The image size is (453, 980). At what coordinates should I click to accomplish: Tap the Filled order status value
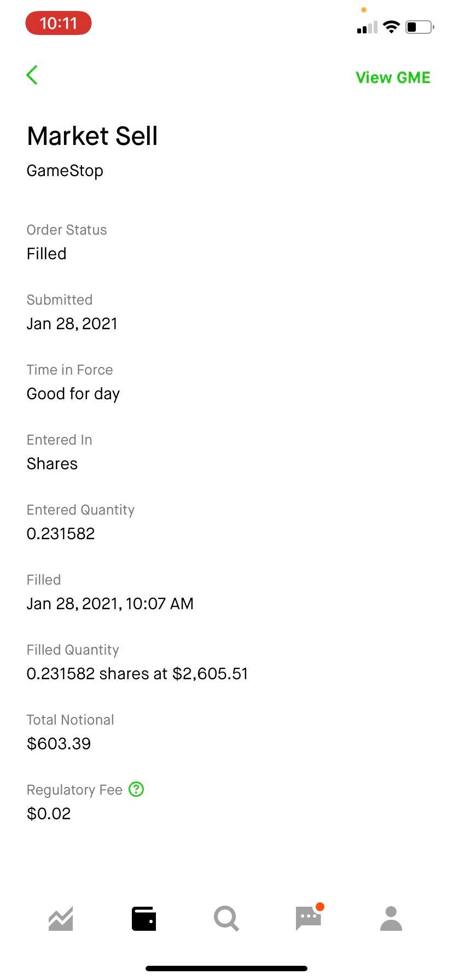pos(47,254)
